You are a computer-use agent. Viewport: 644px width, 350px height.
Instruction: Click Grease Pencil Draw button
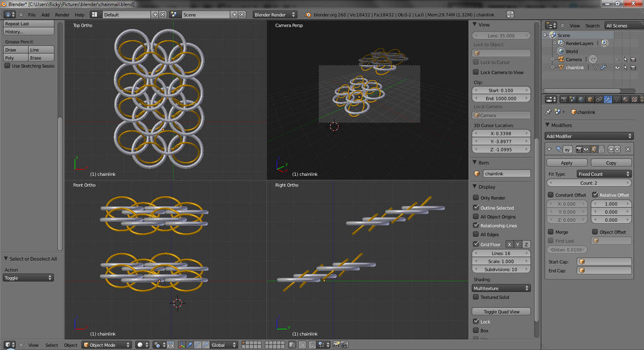(16, 50)
